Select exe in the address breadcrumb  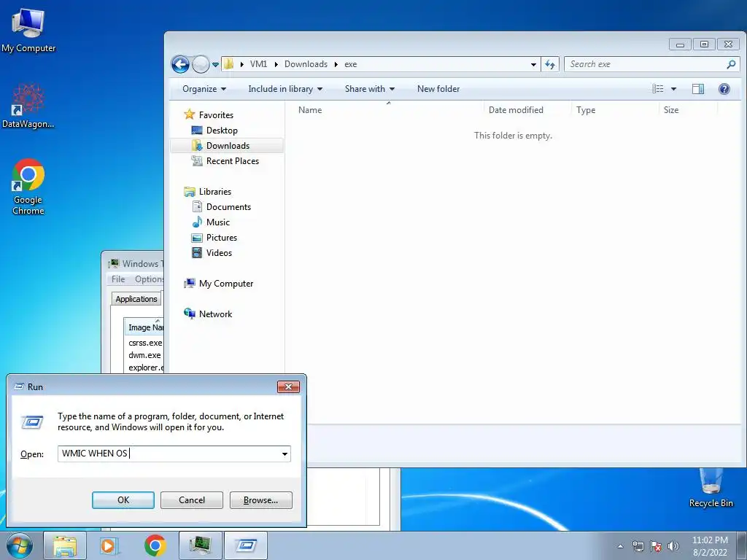pos(351,64)
